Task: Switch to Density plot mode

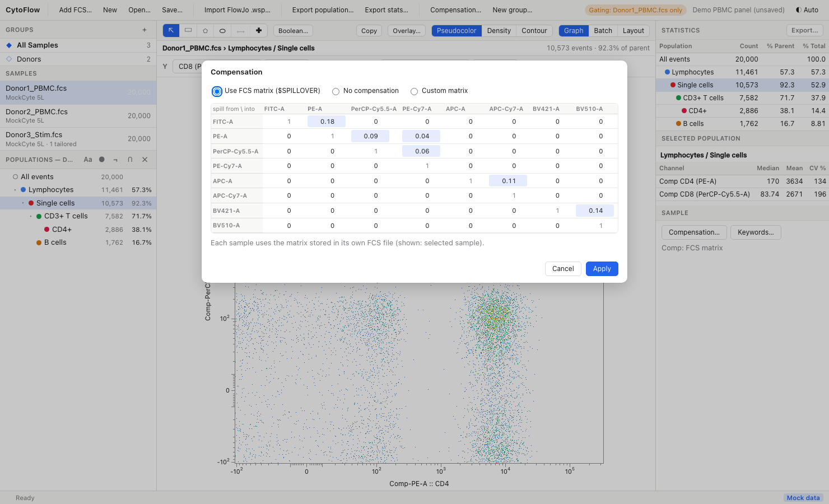Action: [x=499, y=31]
